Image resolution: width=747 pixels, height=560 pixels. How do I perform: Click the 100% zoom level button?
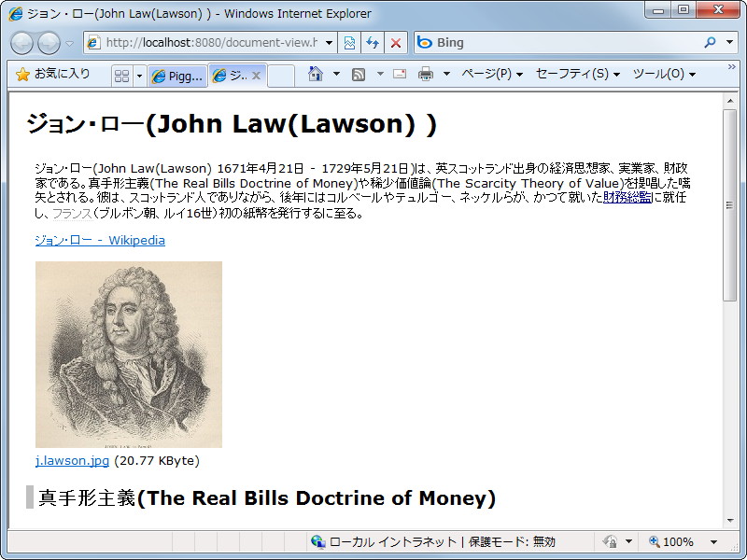tap(671, 541)
